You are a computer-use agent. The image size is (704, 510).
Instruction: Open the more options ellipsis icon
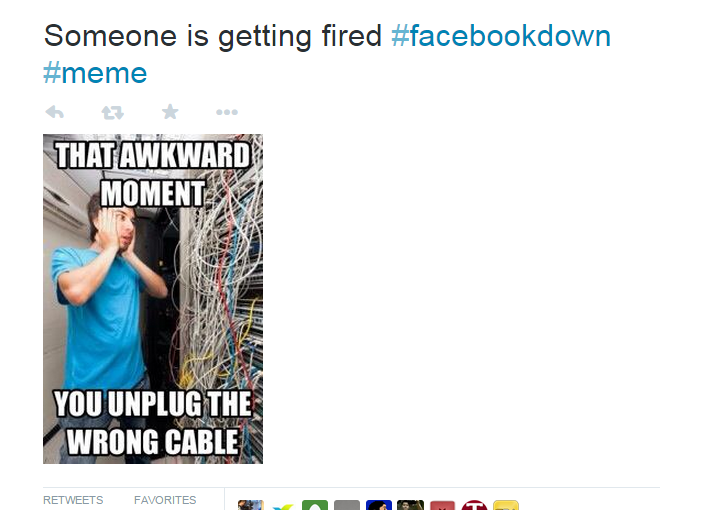tap(227, 112)
